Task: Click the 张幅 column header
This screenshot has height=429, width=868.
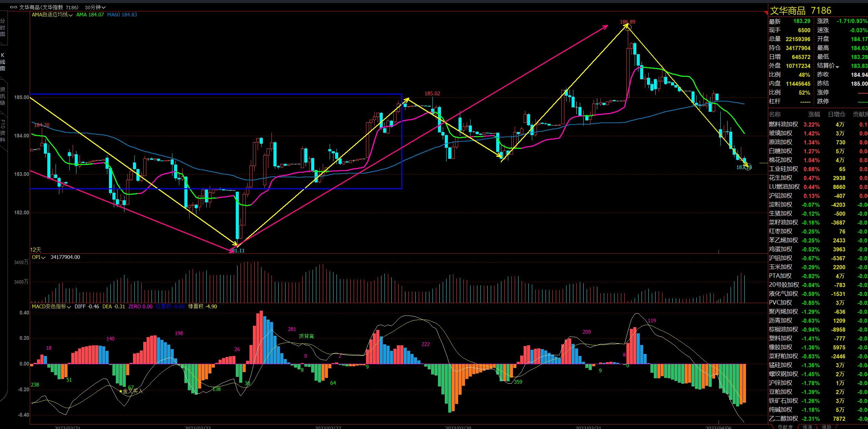Action: tap(814, 114)
